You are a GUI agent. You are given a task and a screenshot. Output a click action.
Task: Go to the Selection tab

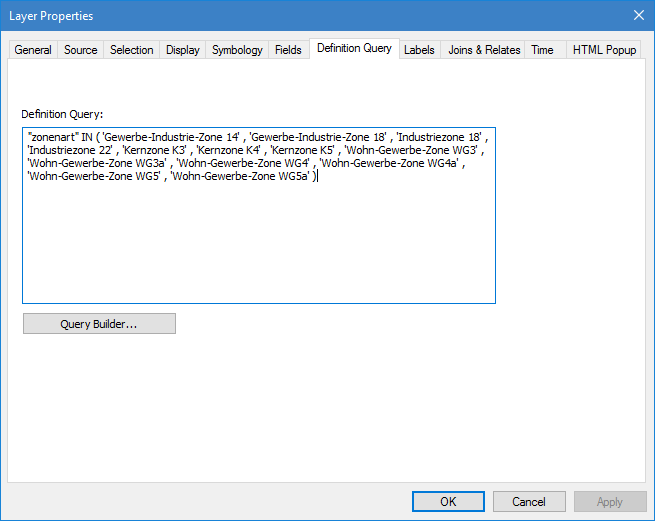(132, 50)
